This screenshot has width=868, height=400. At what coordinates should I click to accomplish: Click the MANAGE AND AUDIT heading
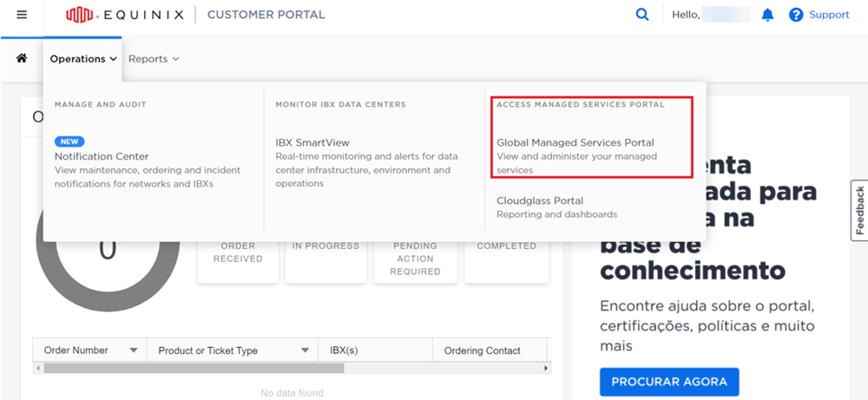click(x=100, y=104)
